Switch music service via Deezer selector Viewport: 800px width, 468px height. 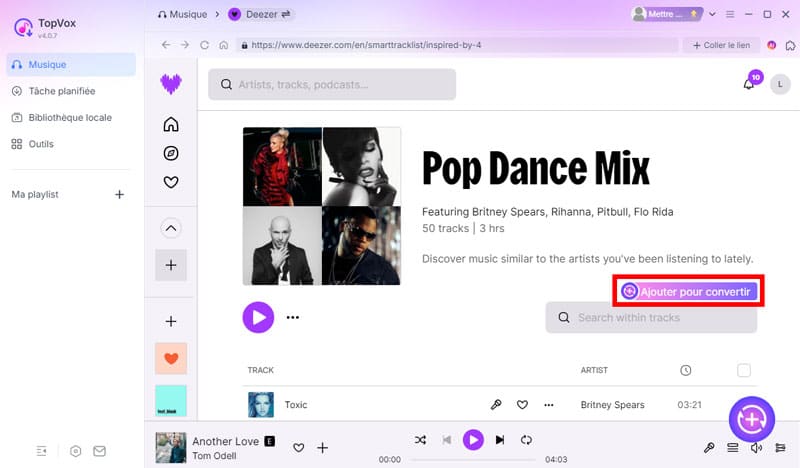point(260,14)
